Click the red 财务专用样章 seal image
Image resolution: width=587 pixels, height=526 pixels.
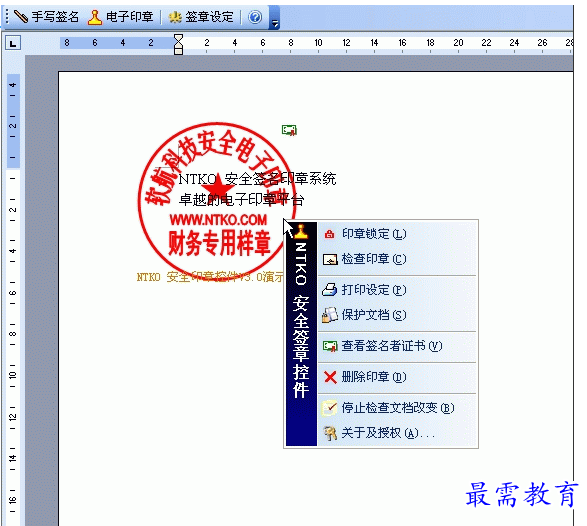(217, 202)
